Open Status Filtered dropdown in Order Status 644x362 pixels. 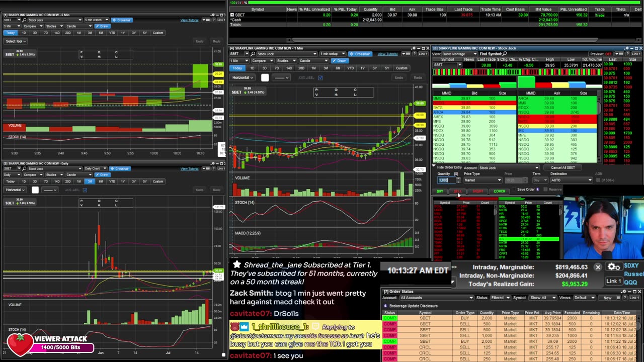pos(500,298)
